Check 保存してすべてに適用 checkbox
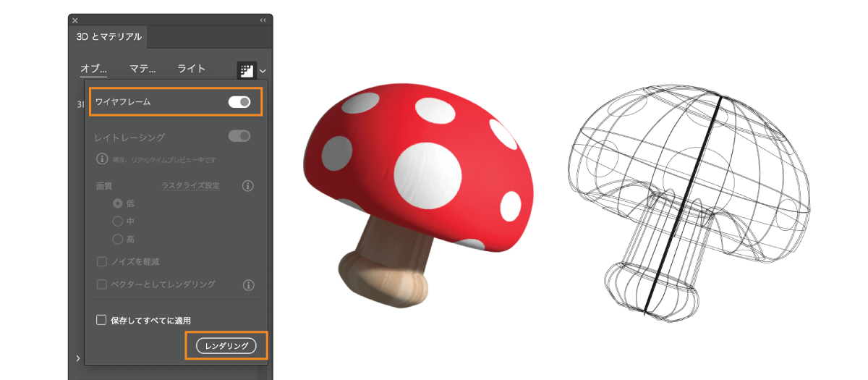This screenshot has height=380, width=868. click(101, 319)
